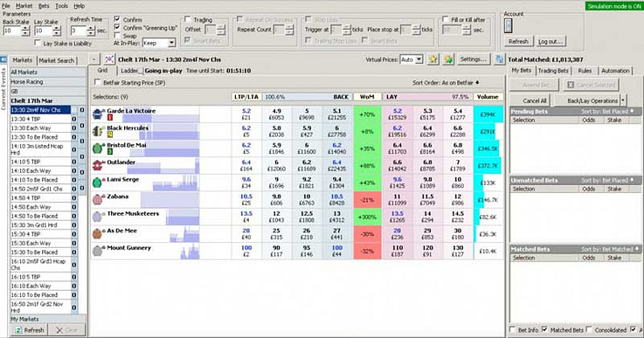Open the Market Search tab
This screenshot has width=644, height=338.
[x=56, y=60]
